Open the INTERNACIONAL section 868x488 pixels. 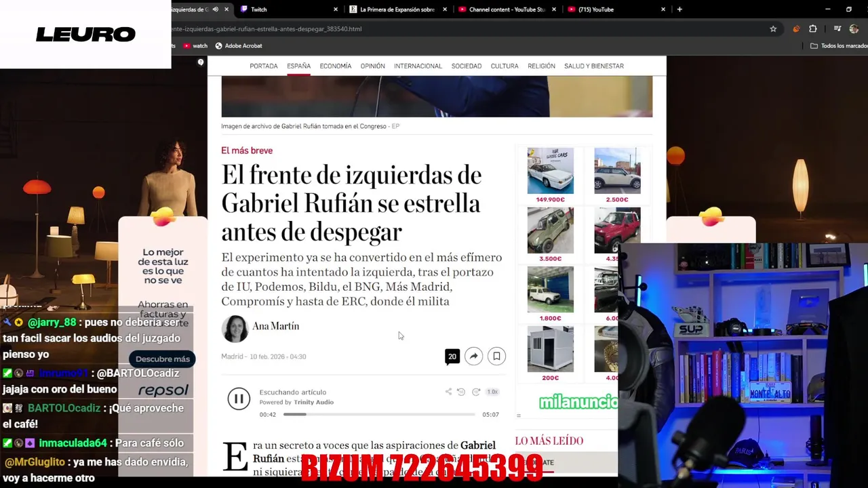click(418, 66)
